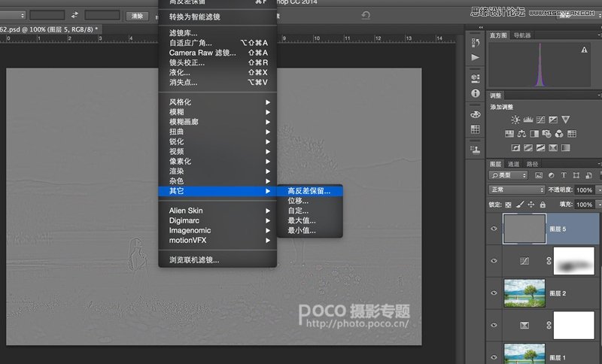The width and height of the screenshot is (602, 364).
Task: Select 转换为智能滤镜 menu item
Action: click(217, 17)
